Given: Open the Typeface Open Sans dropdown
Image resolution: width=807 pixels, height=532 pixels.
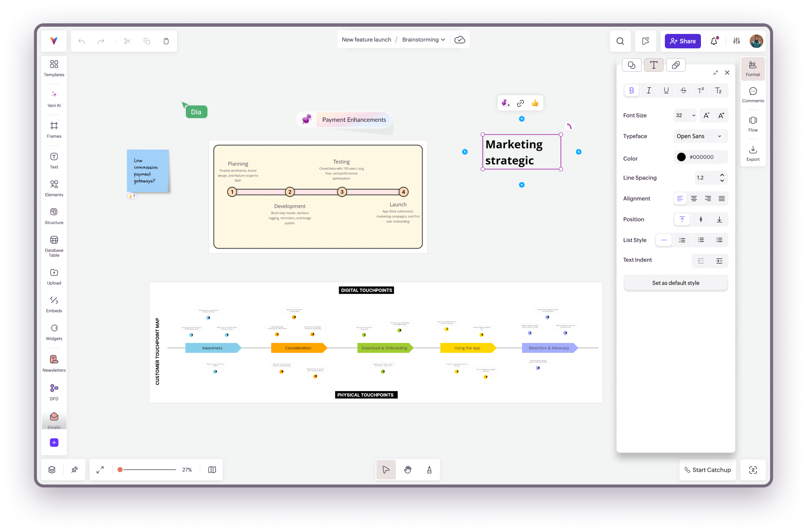Looking at the screenshot, I should point(700,136).
